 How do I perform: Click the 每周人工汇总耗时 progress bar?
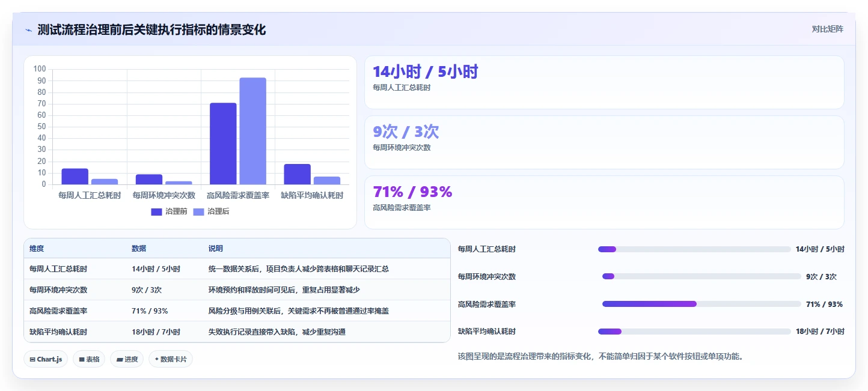(x=694, y=249)
